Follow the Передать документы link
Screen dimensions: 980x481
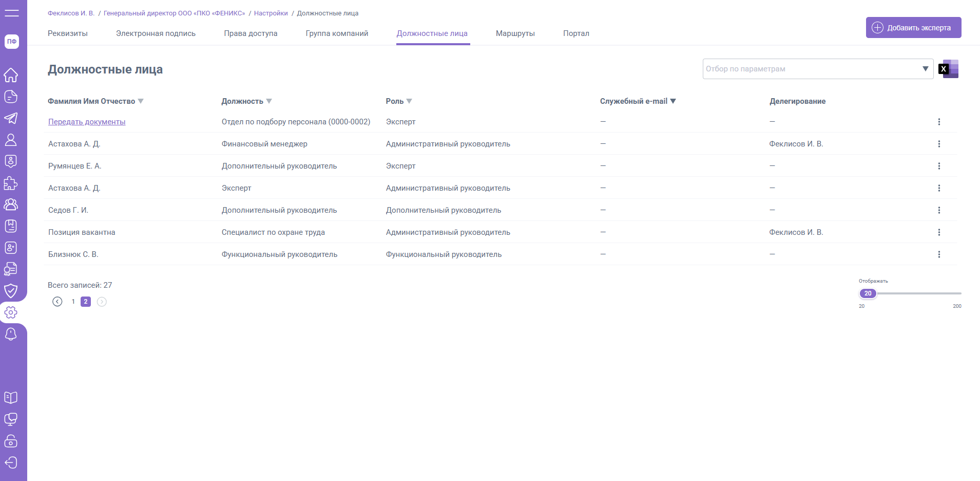[87, 122]
